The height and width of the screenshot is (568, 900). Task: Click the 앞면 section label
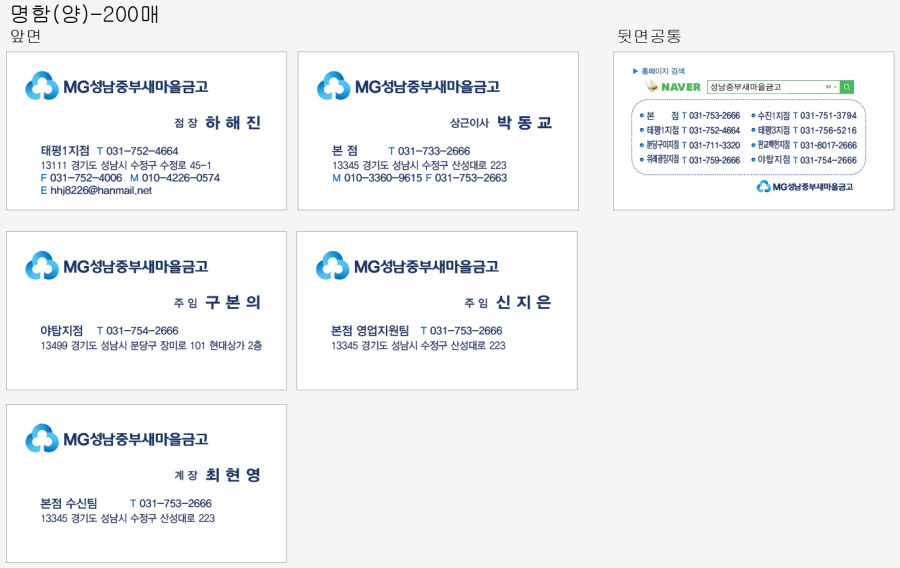(x=26, y=36)
